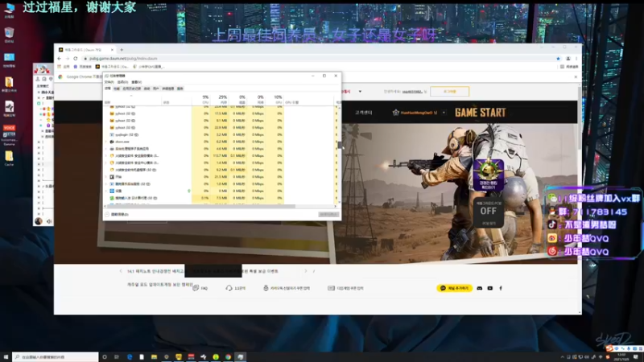The height and width of the screenshot is (362, 644).
Task: Click the Chrome address bar URL
Action: (x=123, y=58)
